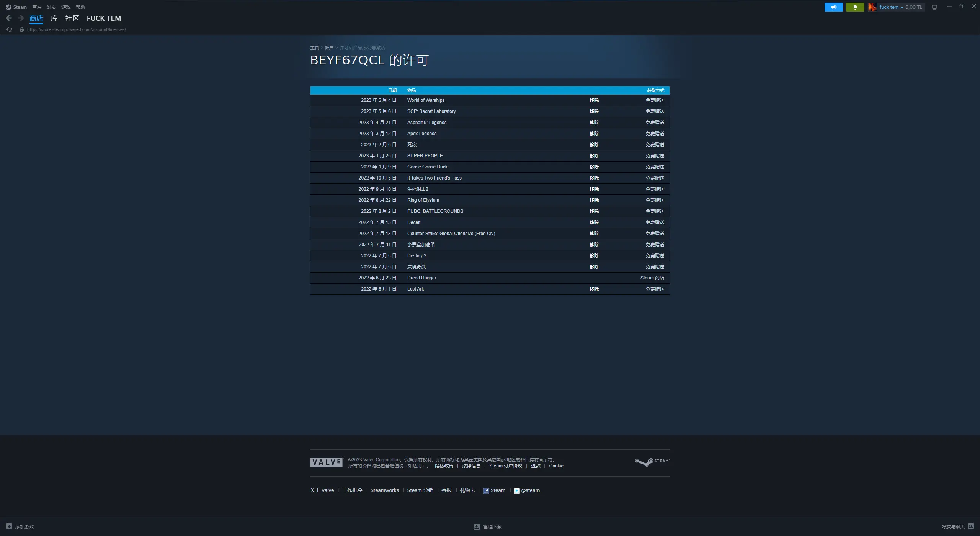
Task: Open the 退款 footer link
Action: coord(536,466)
